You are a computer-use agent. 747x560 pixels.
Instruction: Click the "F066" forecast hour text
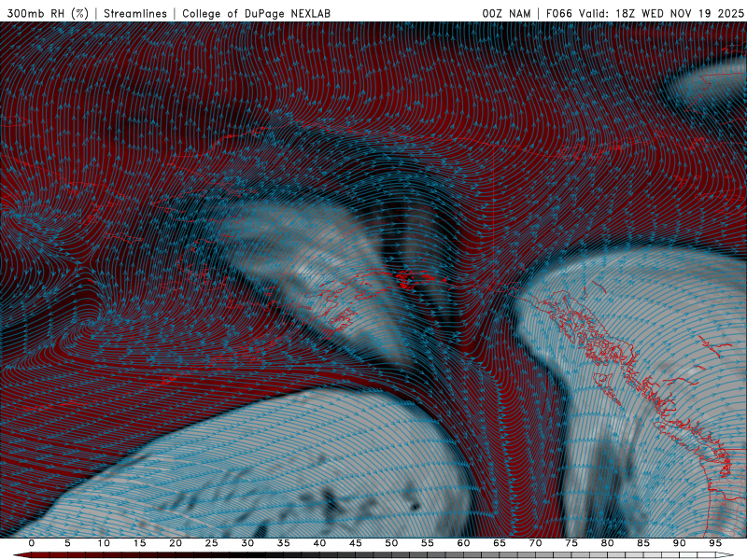(558, 13)
